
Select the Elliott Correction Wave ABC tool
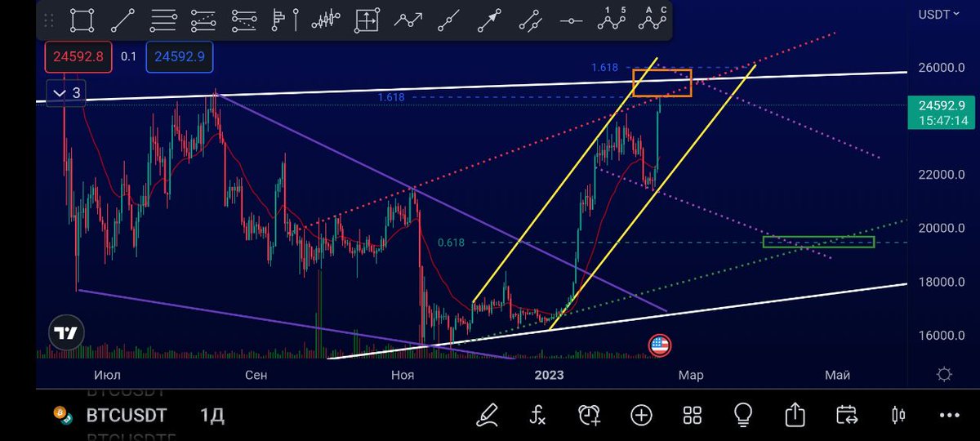653,18
